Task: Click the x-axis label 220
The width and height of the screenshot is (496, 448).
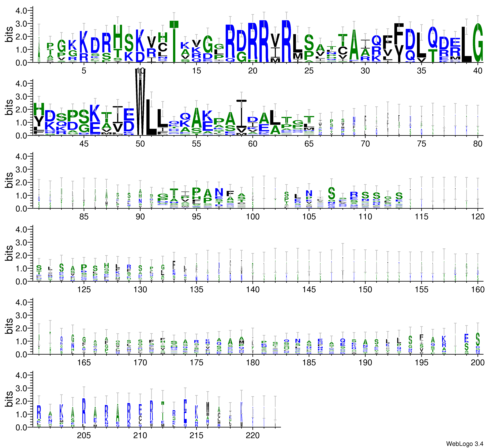Action: [x=253, y=435]
